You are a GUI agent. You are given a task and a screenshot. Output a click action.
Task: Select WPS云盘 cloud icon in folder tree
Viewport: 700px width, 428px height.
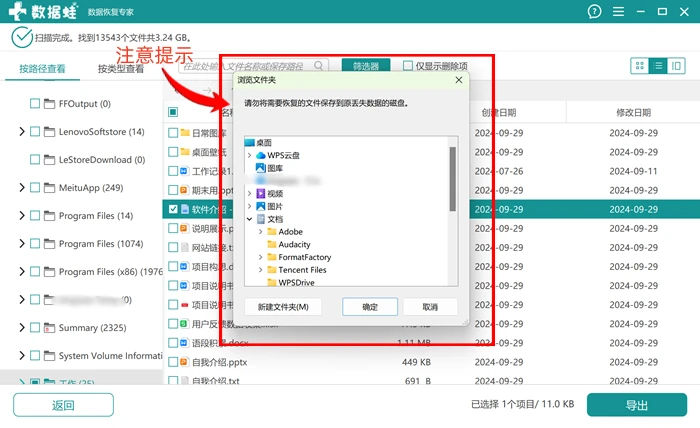coord(261,155)
